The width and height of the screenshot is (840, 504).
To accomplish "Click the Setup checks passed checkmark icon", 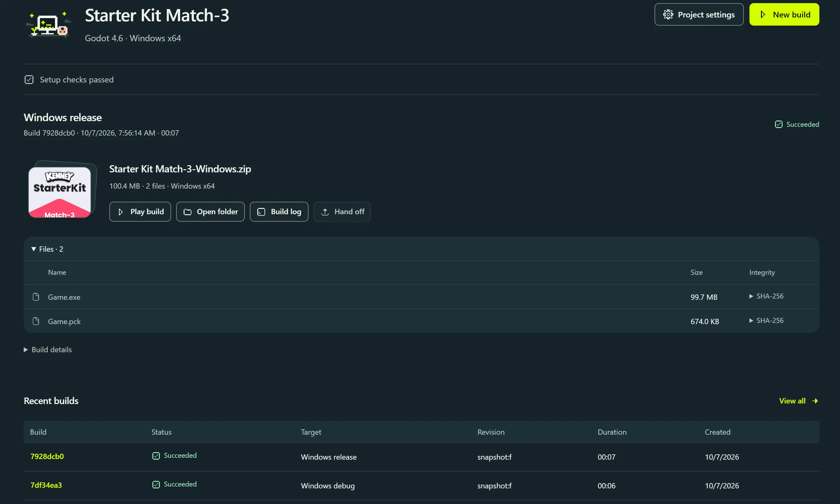I will (x=29, y=80).
